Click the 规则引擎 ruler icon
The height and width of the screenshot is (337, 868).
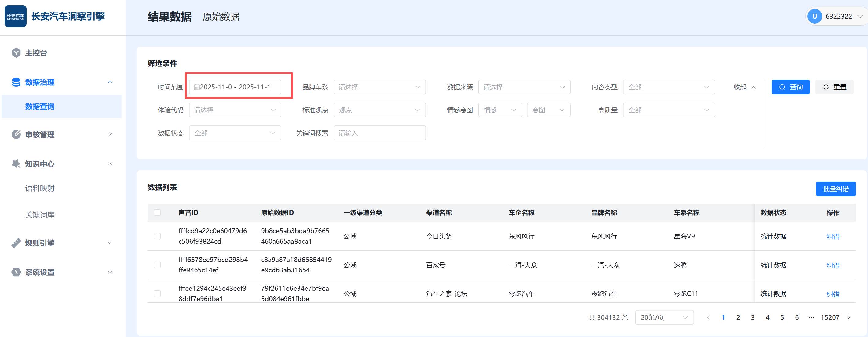(16, 243)
